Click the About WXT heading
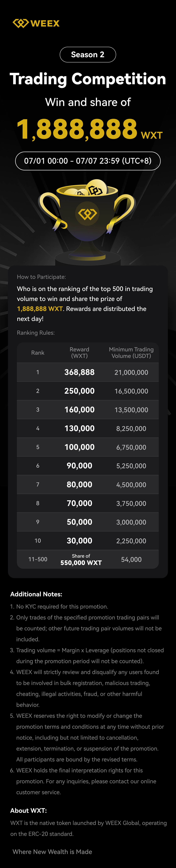 pos(28,810)
